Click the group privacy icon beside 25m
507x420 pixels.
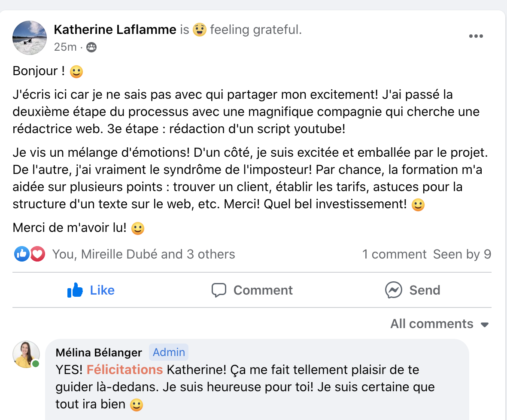point(91,47)
